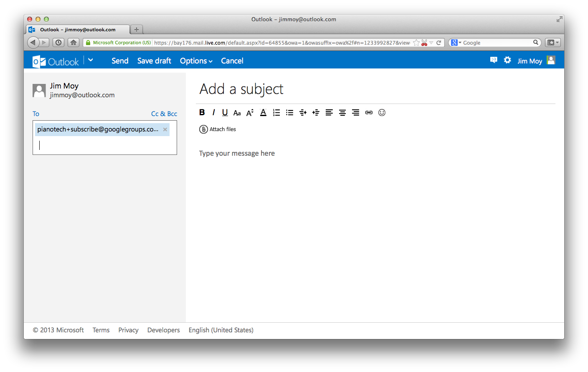Enter fullscreen with window corner arrows
This screenshot has height=372, width=588.
[559, 19]
